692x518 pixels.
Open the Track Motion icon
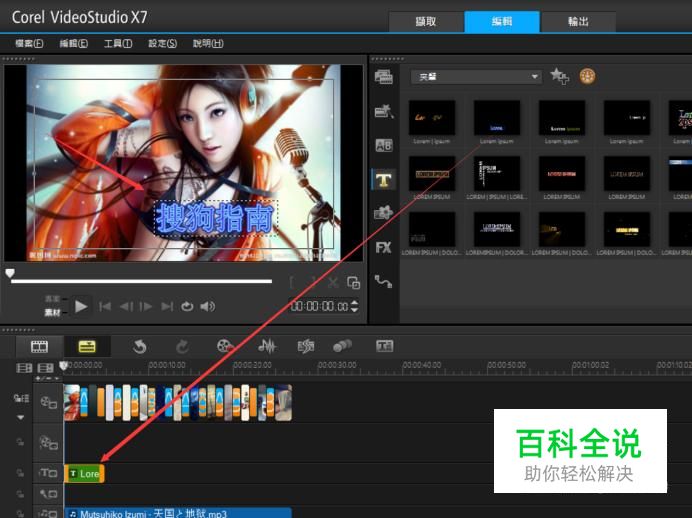(342, 346)
